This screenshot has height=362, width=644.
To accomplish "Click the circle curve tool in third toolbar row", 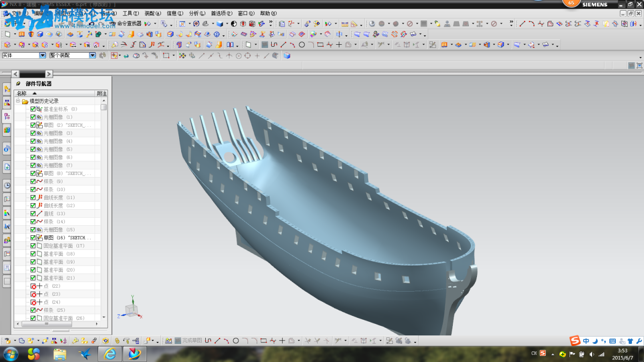I will (x=302, y=45).
